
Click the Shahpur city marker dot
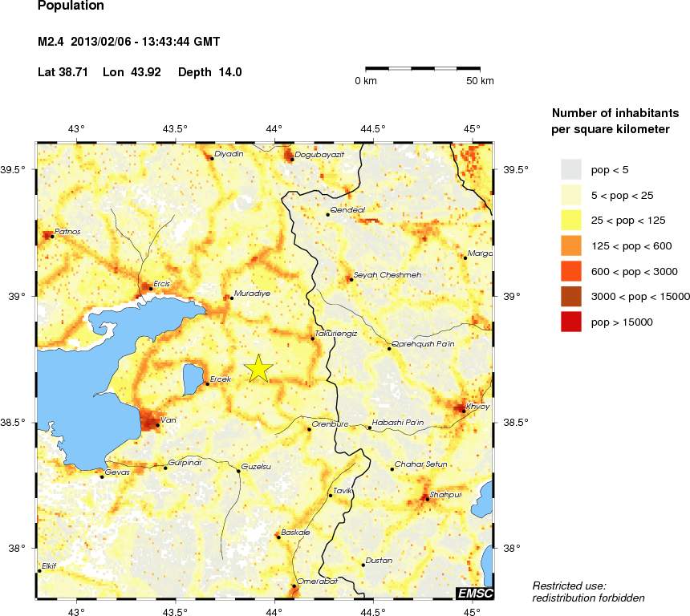click(427, 499)
